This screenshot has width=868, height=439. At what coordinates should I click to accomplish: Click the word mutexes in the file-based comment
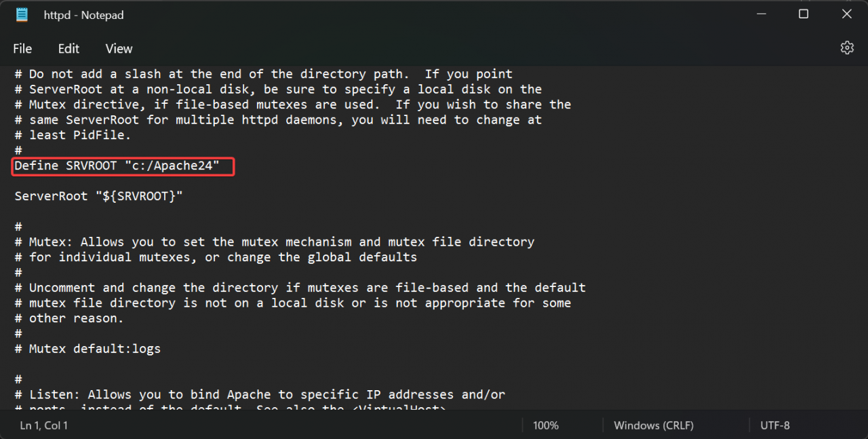pyautogui.click(x=281, y=104)
